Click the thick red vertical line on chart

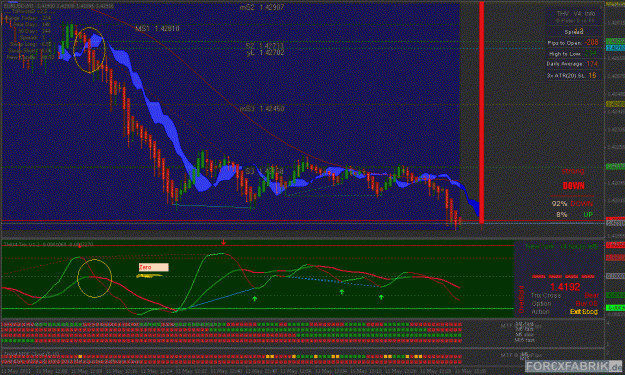point(482,112)
